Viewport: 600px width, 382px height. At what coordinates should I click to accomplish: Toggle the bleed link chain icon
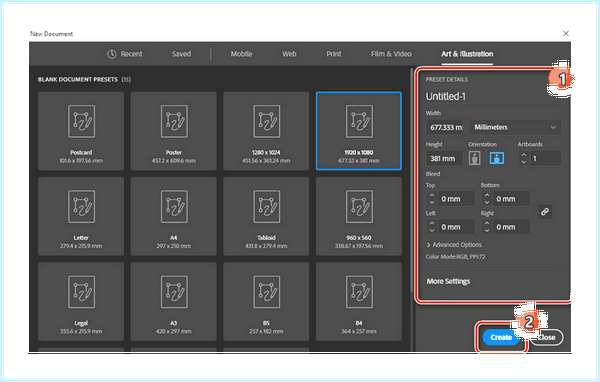545,211
